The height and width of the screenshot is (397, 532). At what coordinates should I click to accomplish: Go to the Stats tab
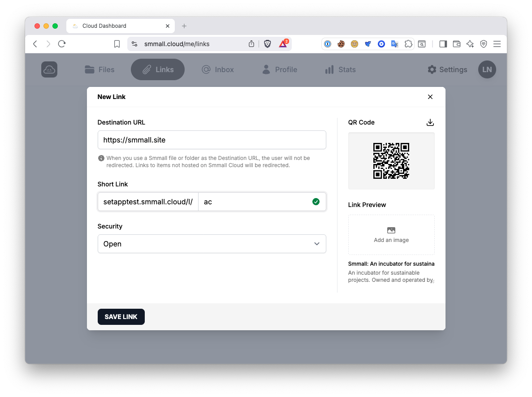(340, 69)
